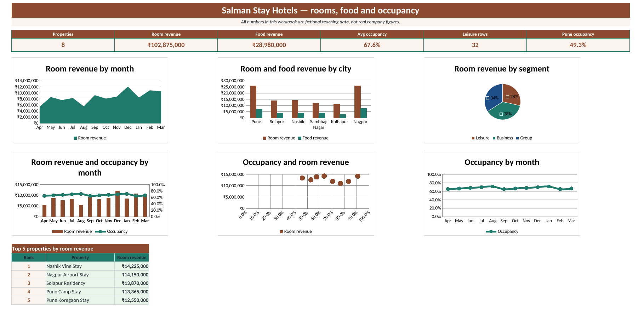Click the brown 28% Leisure pie slice

point(512,94)
